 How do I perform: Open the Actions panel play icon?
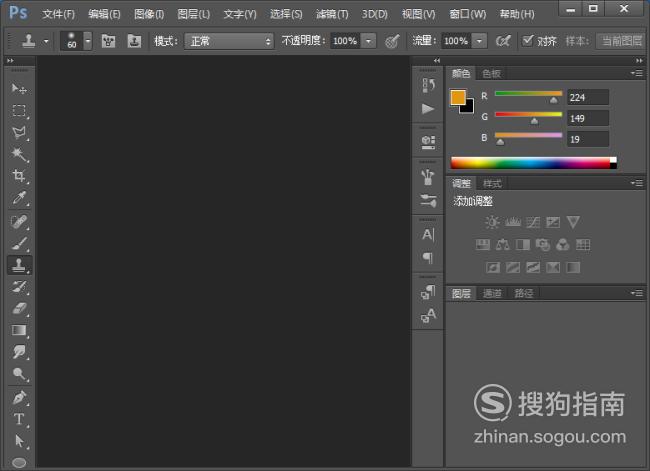tap(428, 109)
